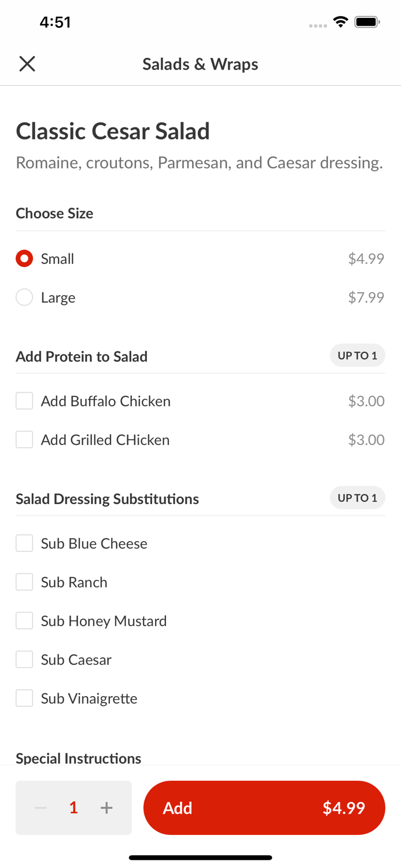
Task: Check Add Buffalo Chicken
Action: pos(24,401)
